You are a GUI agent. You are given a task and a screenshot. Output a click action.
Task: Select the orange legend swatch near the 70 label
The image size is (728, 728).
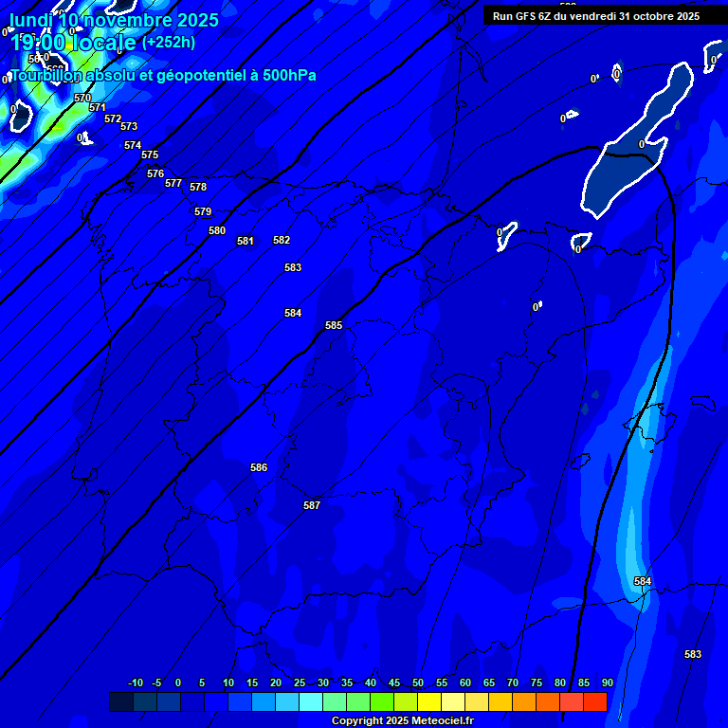click(524, 702)
